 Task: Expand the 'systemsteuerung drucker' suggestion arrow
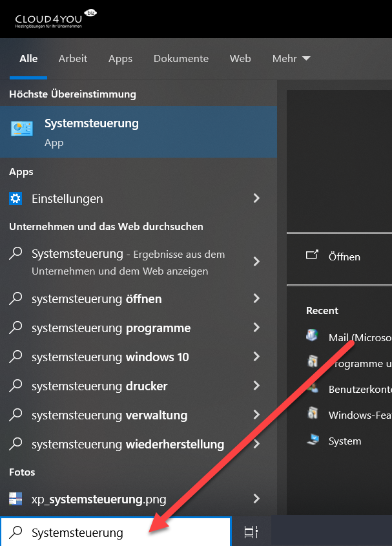(x=256, y=386)
